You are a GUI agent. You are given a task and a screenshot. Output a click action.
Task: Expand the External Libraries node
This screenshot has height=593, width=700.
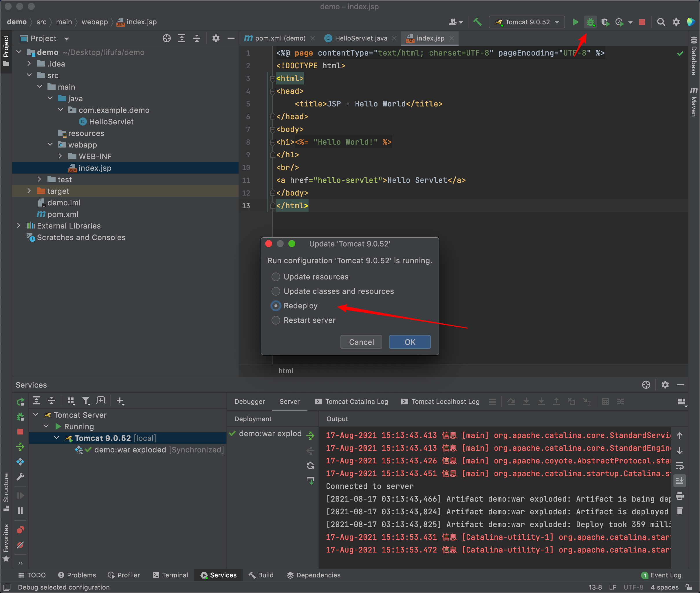tap(19, 226)
